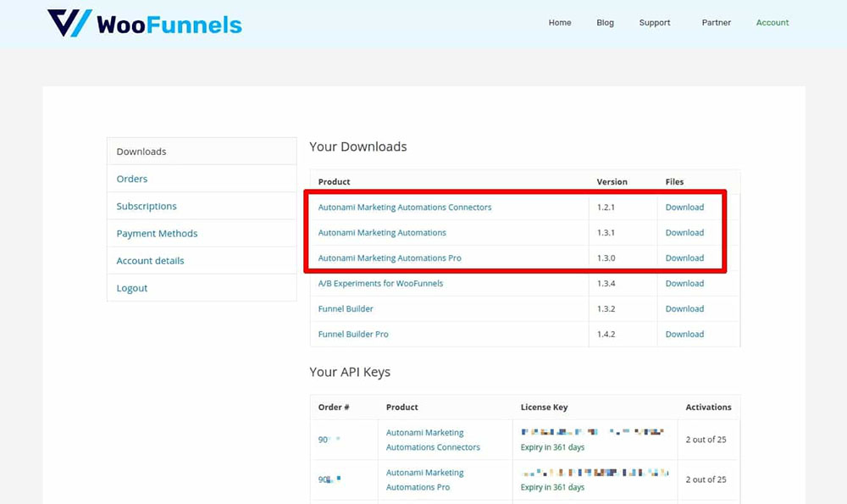This screenshot has height=504, width=847.
Task: Download Funnel Builder Pro file
Action: 684,335
